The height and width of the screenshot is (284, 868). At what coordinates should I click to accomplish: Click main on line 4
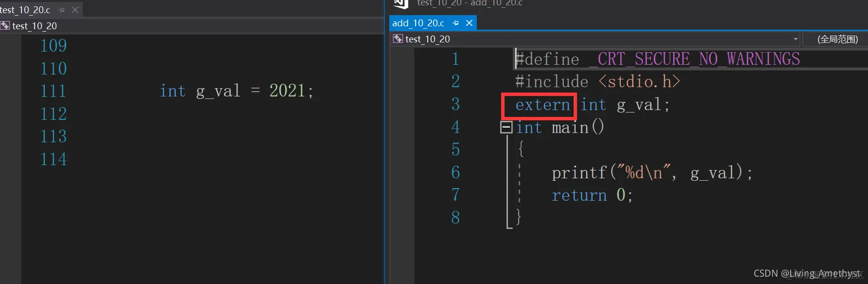point(570,128)
